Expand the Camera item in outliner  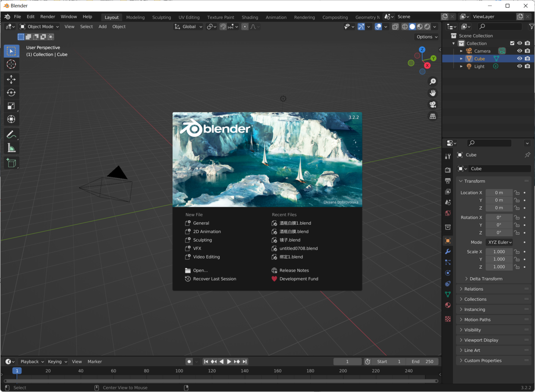pyautogui.click(x=461, y=51)
